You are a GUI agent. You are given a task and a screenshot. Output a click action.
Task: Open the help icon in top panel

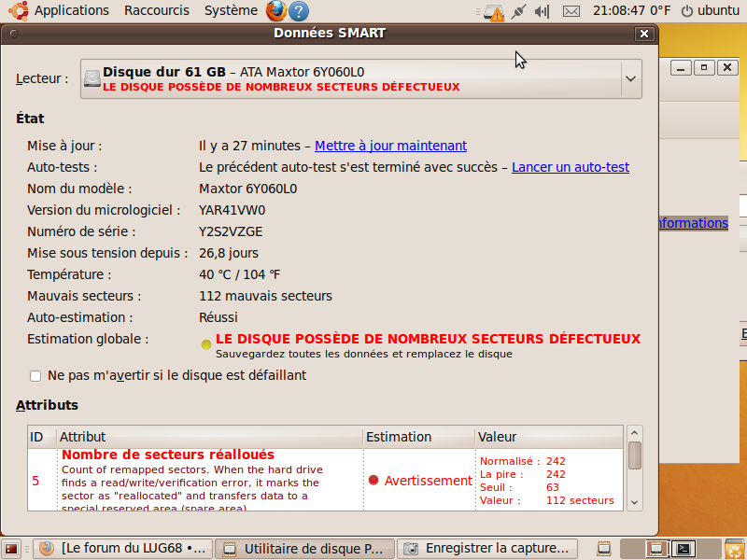click(x=299, y=11)
